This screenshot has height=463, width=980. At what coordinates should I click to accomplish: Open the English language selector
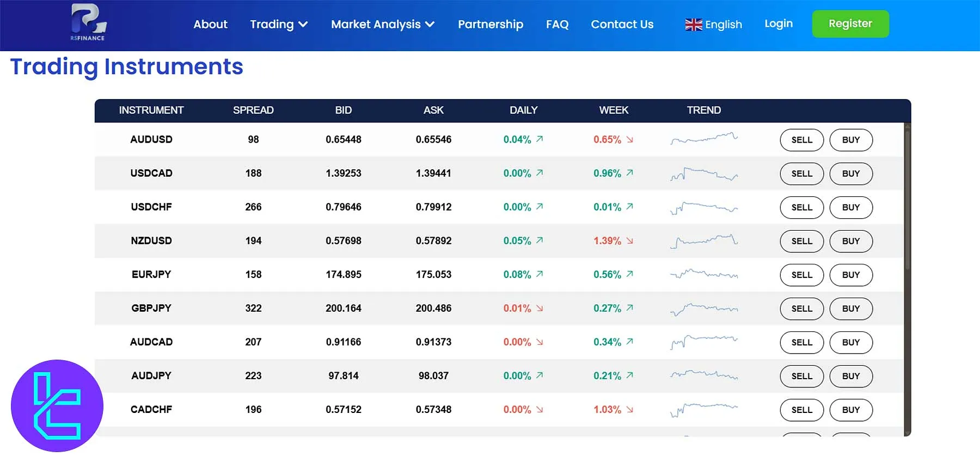coord(722,24)
